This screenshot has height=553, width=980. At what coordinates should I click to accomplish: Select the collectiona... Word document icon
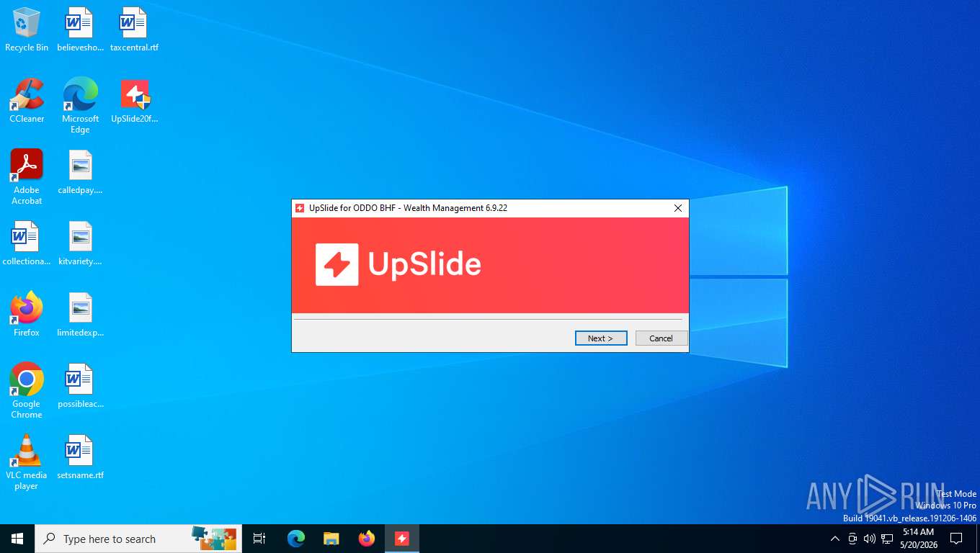point(27,243)
